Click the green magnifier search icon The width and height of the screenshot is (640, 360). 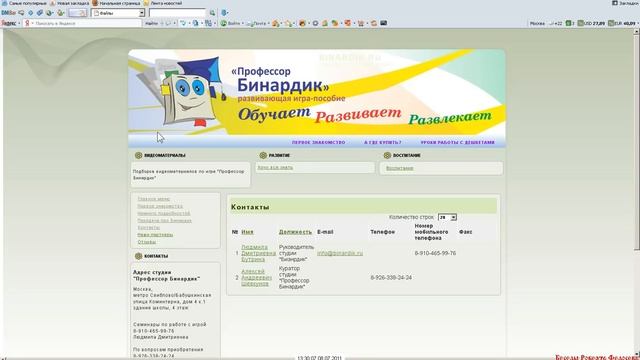pyautogui.click(x=212, y=13)
